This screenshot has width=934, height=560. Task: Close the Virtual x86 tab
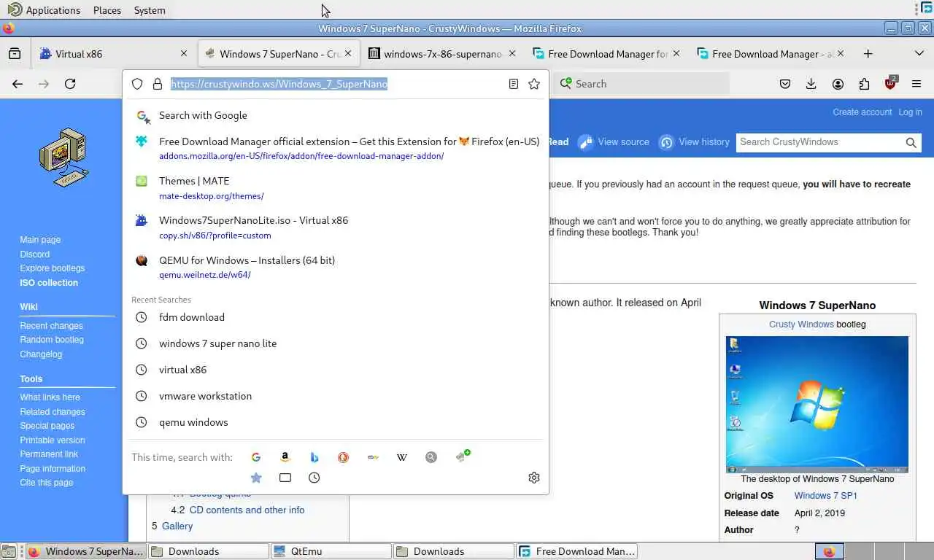pos(184,53)
